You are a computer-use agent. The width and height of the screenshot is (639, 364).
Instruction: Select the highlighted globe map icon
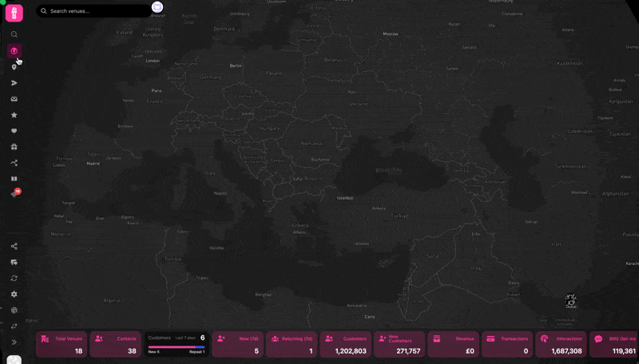[14, 51]
